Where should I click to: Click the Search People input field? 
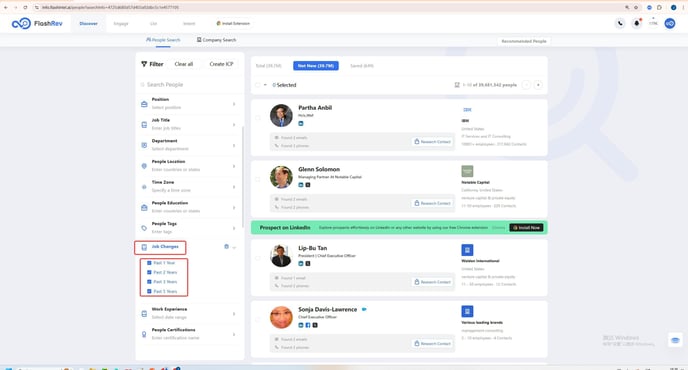click(x=190, y=84)
